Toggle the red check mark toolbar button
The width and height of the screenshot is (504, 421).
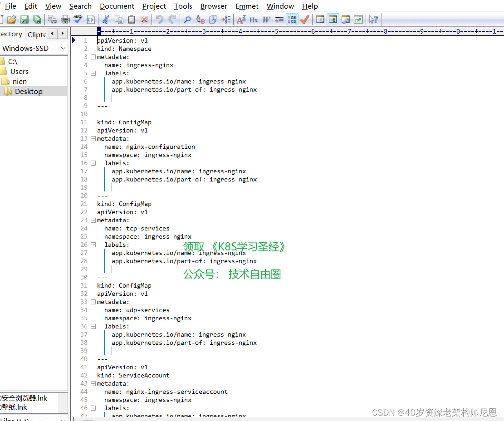(x=305, y=20)
